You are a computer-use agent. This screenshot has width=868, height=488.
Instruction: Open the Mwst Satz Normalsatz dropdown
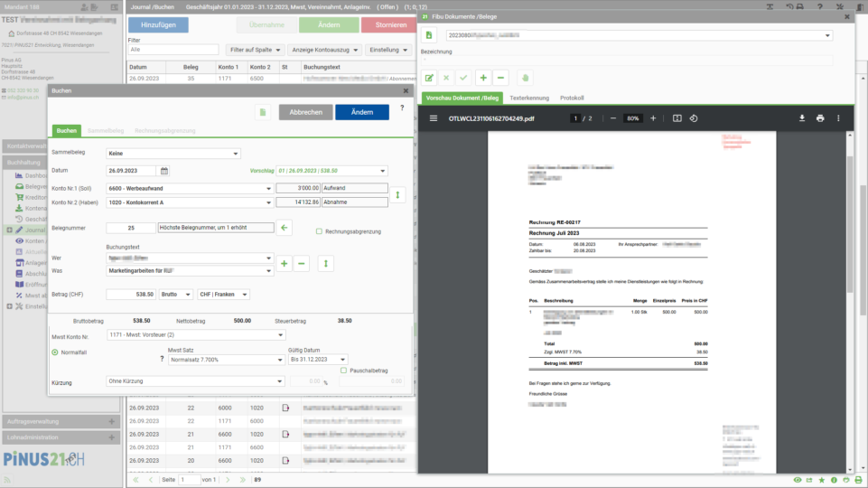(x=226, y=360)
